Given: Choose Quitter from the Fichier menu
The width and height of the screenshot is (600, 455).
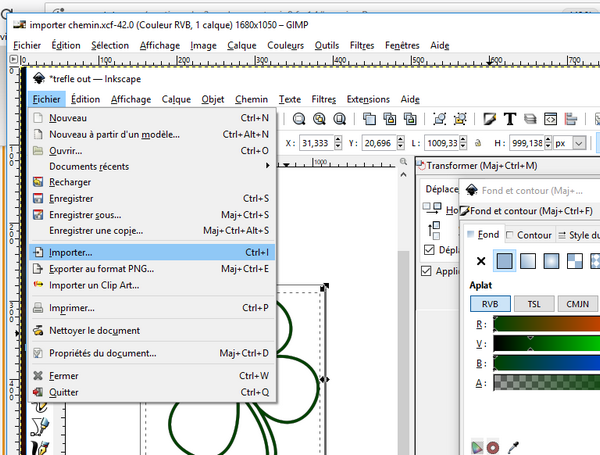Looking at the screenshot, I should [152, 392].
